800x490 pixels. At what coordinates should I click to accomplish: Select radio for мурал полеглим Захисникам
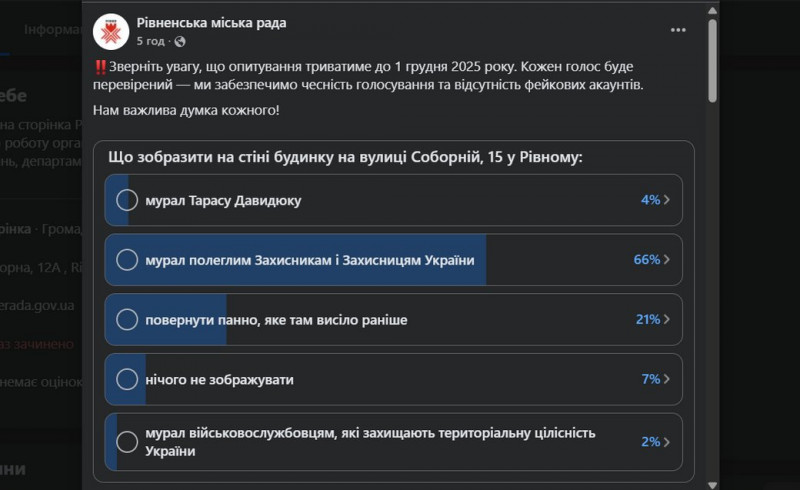point(127,260)
